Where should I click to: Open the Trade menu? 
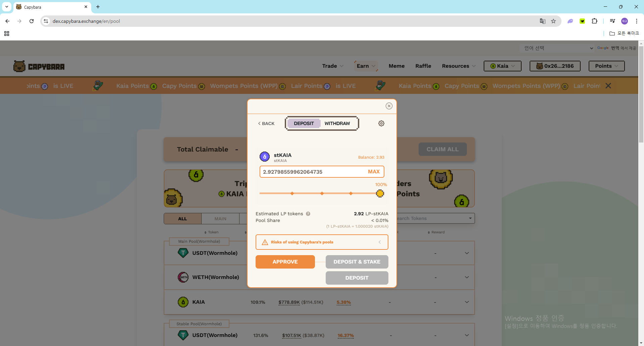point(333,66)
